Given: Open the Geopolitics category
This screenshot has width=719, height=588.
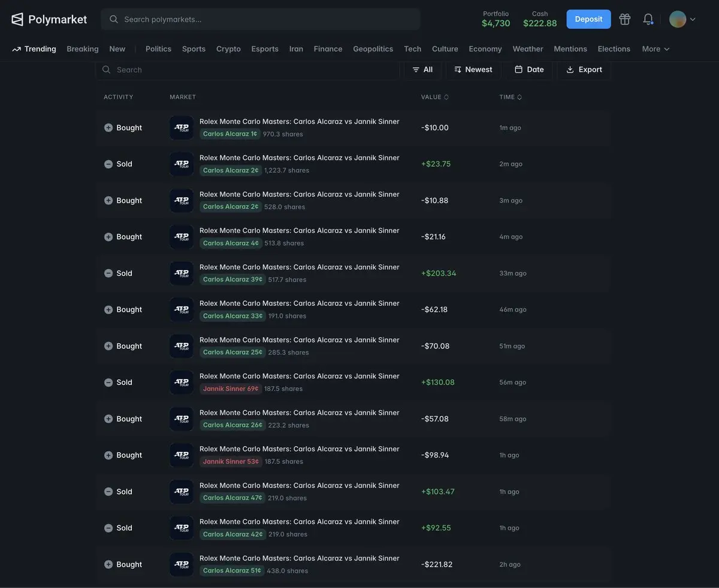Looking at the screenshot, I should pos(373,49).
